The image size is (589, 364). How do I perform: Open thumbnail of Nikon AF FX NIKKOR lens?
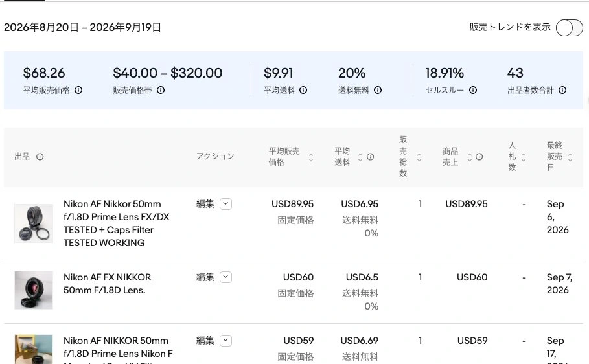(x=34, y=290)
